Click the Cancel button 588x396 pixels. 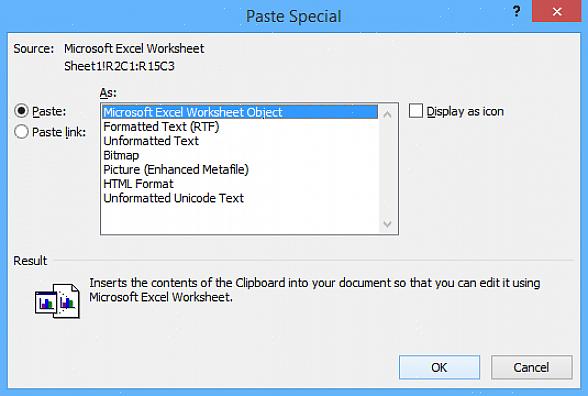(531, 368)
